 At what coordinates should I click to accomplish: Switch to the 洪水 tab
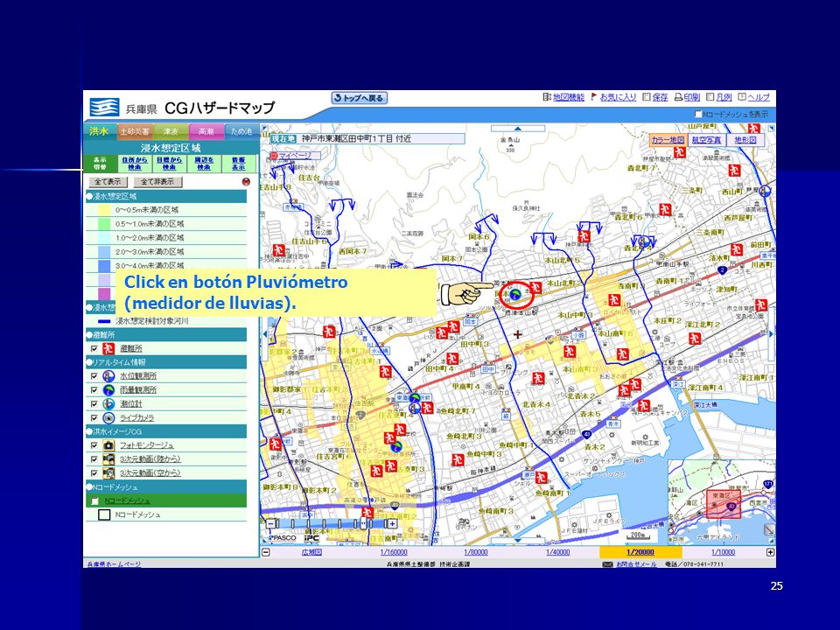(99, 131)
